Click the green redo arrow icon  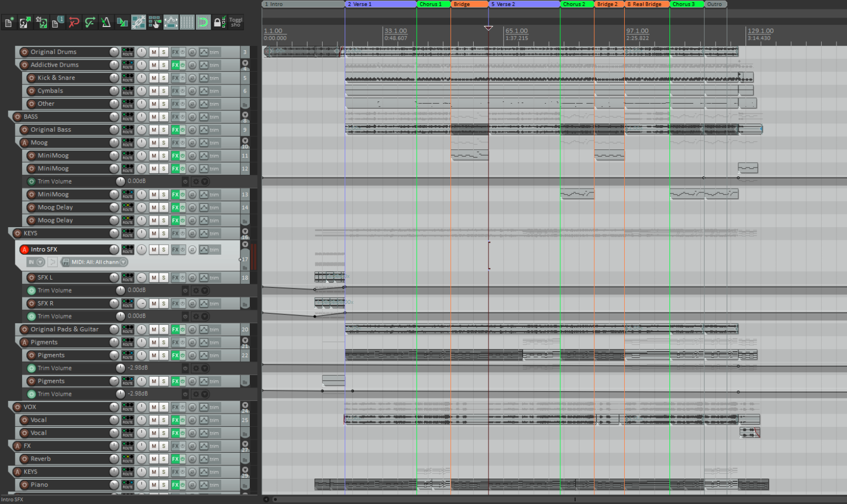point(90,23)
